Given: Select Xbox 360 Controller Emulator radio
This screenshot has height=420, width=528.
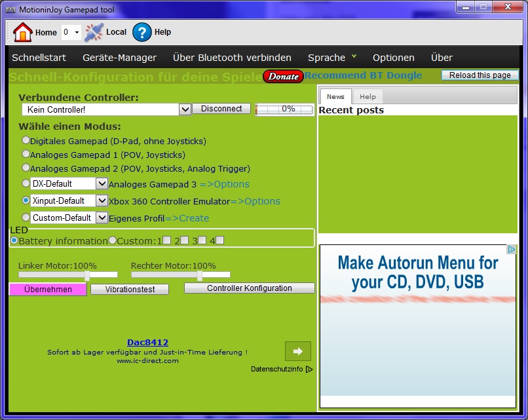Looking at the screenshot, I should (x=26, y=200).
